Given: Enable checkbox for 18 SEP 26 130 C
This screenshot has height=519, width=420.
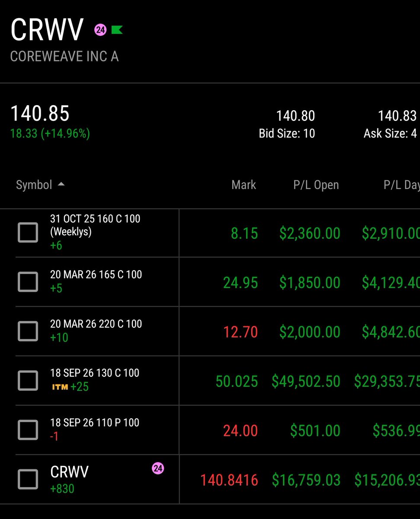Looking at the screenshot, I should pyautogui.click(x=28, y=381).
